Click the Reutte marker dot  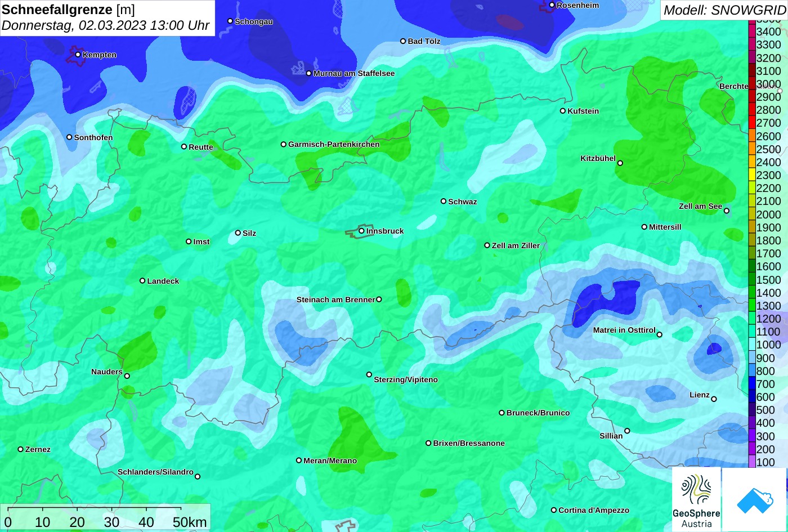[184, 146]
